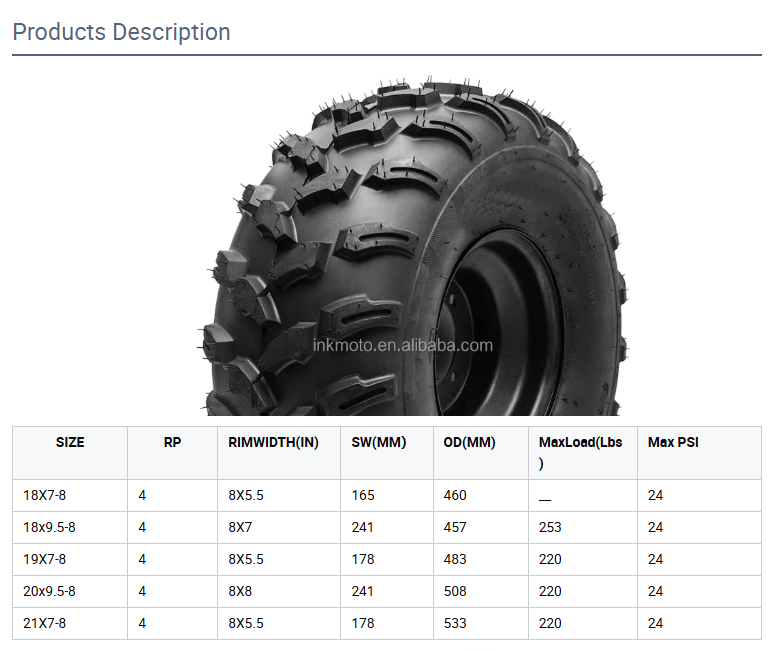This screenshot has height=651, width=776.
Task: Click the Max PSI column header
Action: (673, 442)
